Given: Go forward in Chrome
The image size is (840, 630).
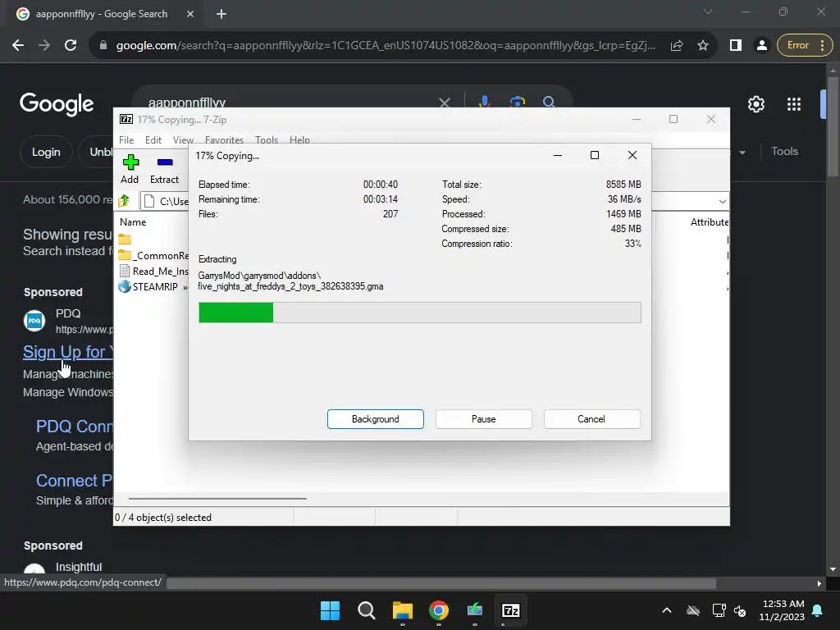Looking at the screenshot, I should pos(44,46).
